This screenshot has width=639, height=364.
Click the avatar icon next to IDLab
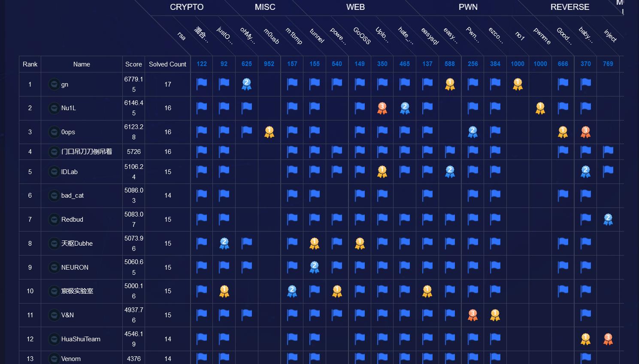tap(54, 172)
